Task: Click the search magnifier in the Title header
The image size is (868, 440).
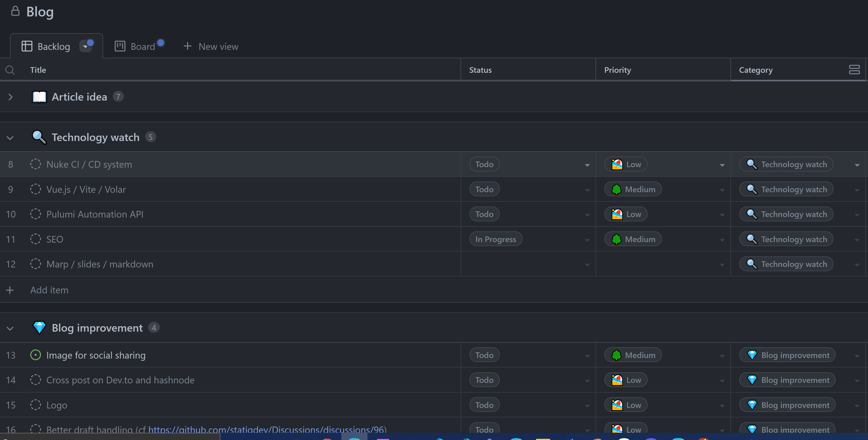Action: [10, 70]
